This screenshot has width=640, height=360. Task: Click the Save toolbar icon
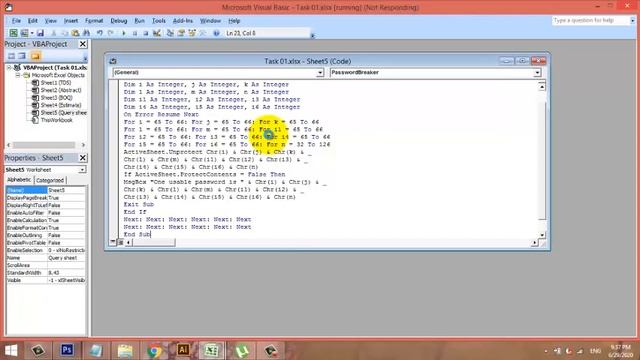coord(40,33)
